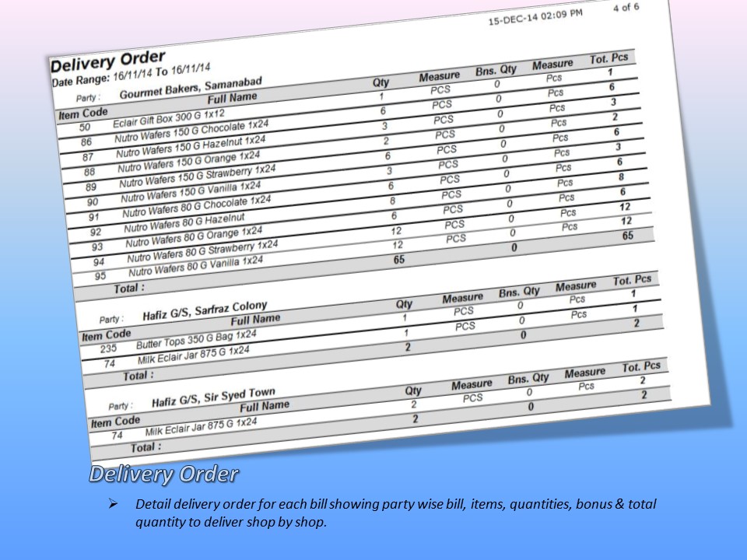Select 'Full Name' header in Sir Syed Town table
747x560 pixels.
tap(265, 407)
